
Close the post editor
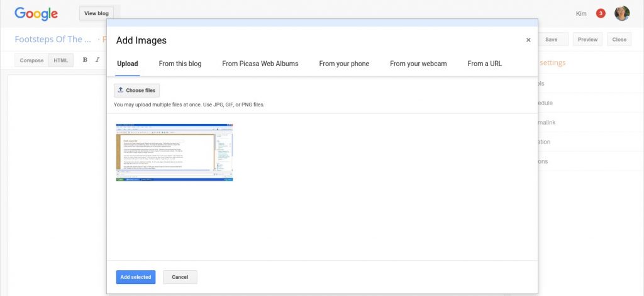[619, 40]
